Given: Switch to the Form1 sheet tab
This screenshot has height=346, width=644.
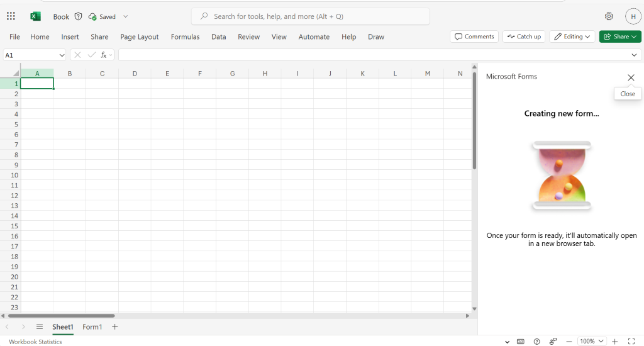Looking at the screenshot, I should click(92, 326).
